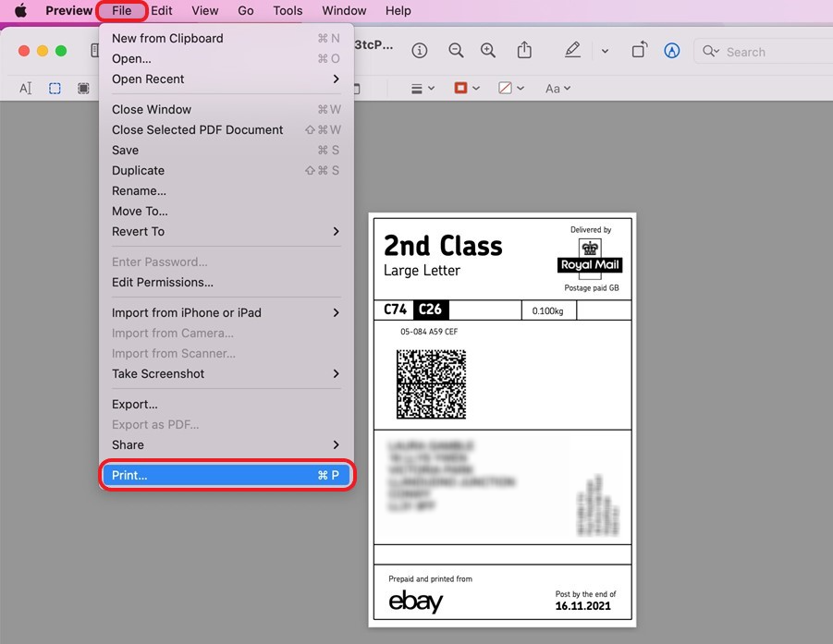This screenshot has width=833, height=644.
Task: Expand the highlight options chevron
Action: point(605,52)
